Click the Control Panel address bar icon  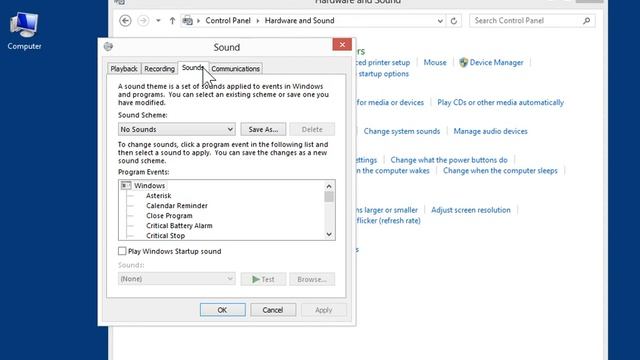coord(188,20)
